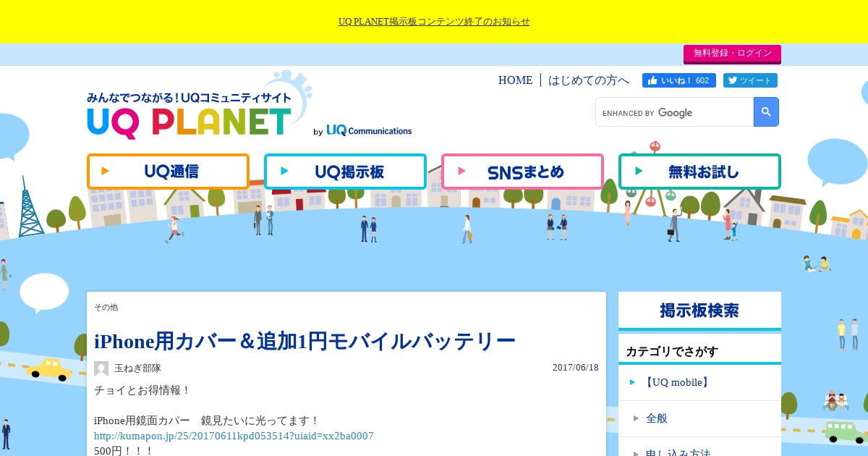Select the 申し込み方法 category item
The image size is (868, 456).
[x=699, y=448]
